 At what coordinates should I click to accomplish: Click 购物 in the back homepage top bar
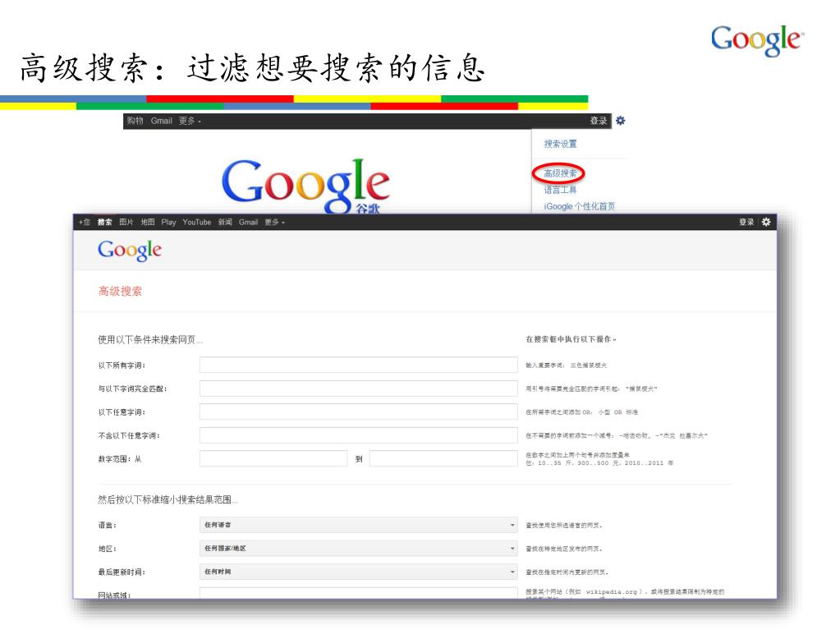(x=135, y=121)
